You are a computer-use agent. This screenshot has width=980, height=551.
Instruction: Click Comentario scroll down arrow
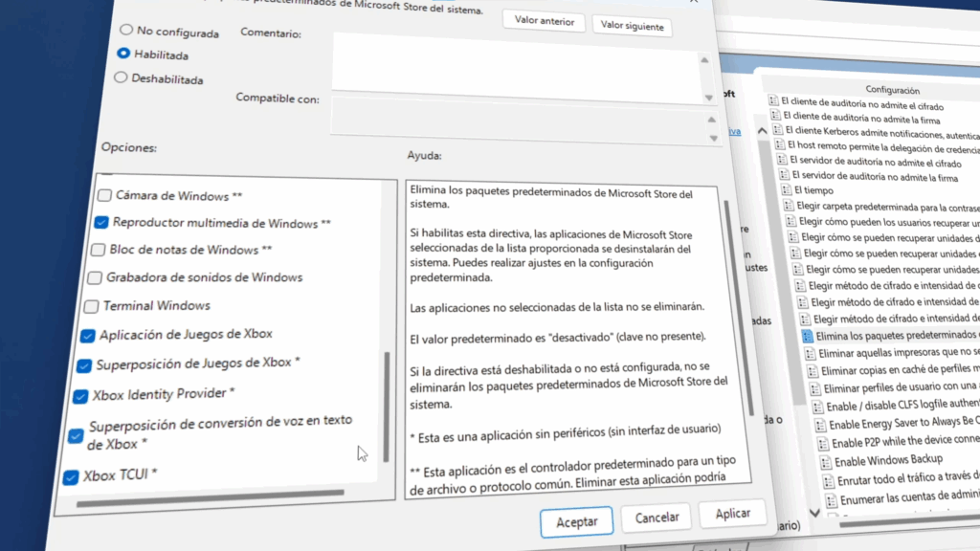pyautogui.click(x=708, y=98)
